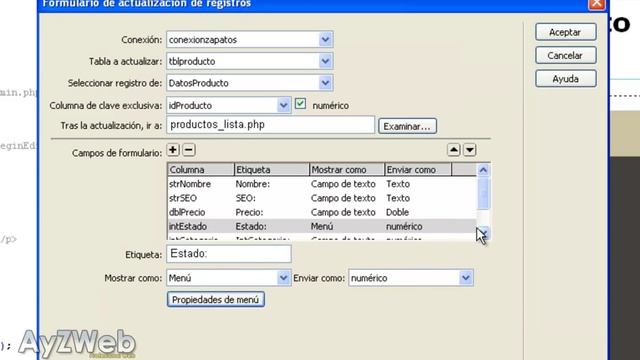Remove selected form field with minus button
This screenshot has width=640, height=360.
pos(189,150)
